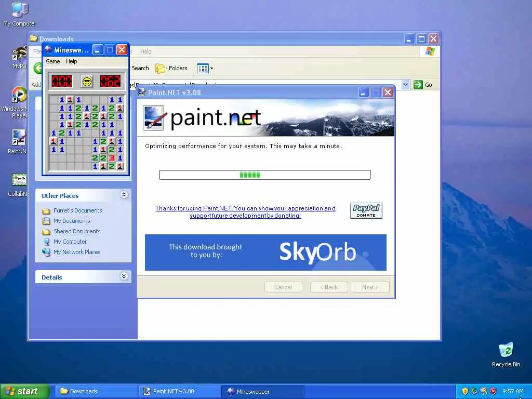
Task: Open My Network Places link
Action: [x=77, y=252]
